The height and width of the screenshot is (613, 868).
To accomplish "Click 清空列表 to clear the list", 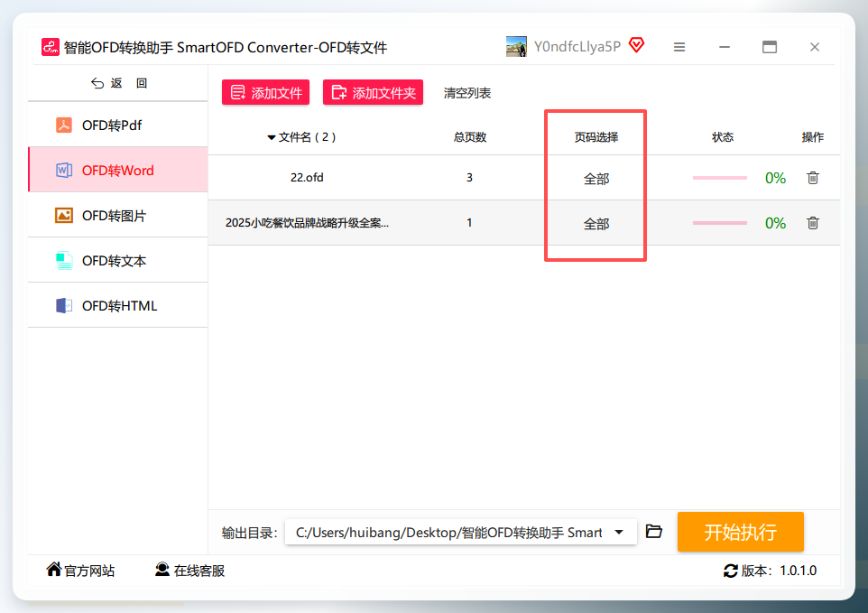I will point(467,93).
